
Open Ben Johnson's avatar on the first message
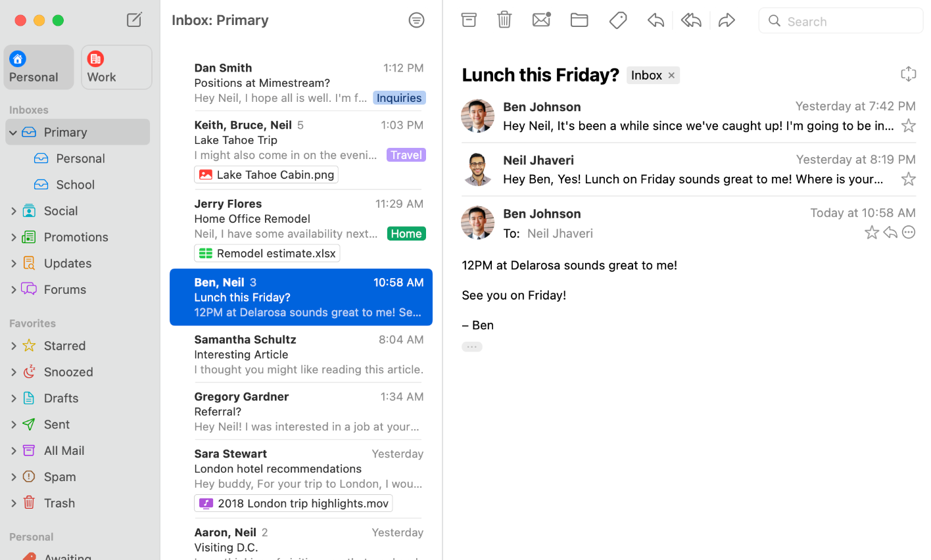tap(478, 116)
